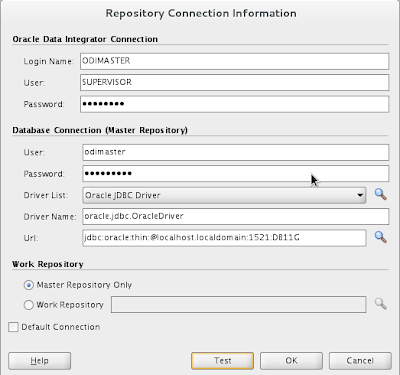This screenshot has height=375, width=400.
Task: Focus the Login Name field with ODIMASTER
Action: tap(234, 61)
